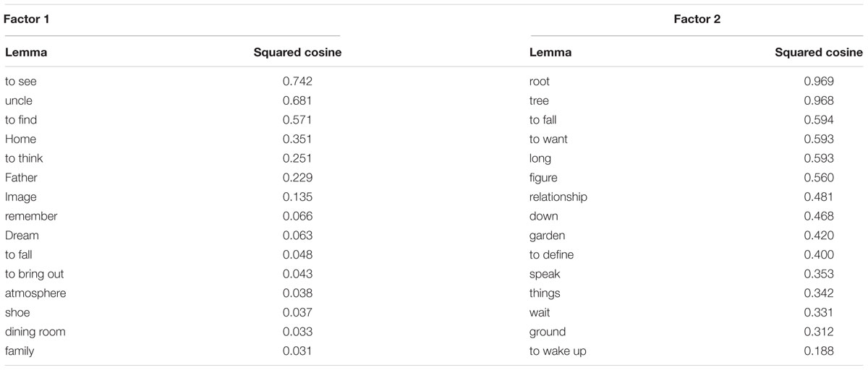Image resolution: width=868 pixels, height=370 pixels.
Task: Click the 0.031 value for family
Action: point(297,351)
